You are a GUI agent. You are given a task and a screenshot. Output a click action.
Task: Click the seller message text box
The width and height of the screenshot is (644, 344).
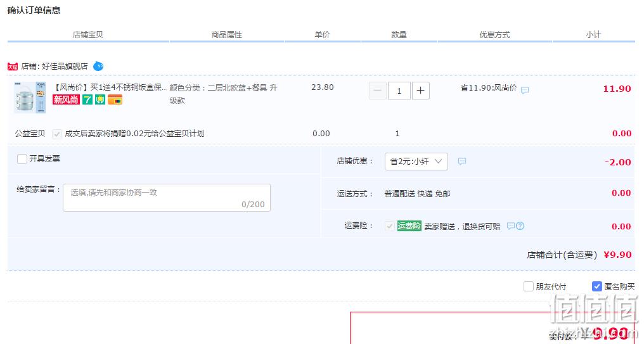[166, 198]
